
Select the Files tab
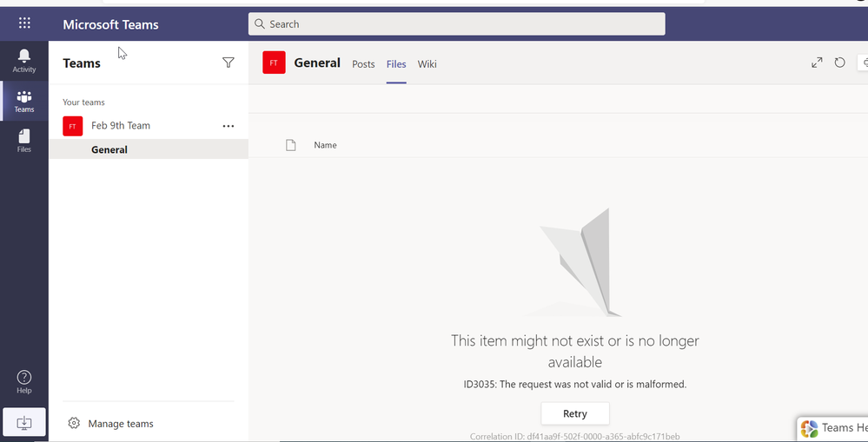[x=396, y=64]
